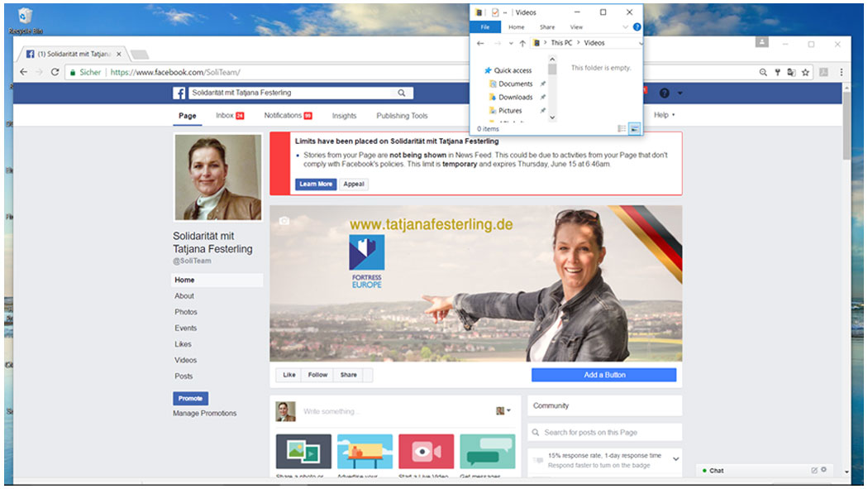
Task: Reload the page with the browser refresh button
Action: pyautogui.click(x=55, y=72)
